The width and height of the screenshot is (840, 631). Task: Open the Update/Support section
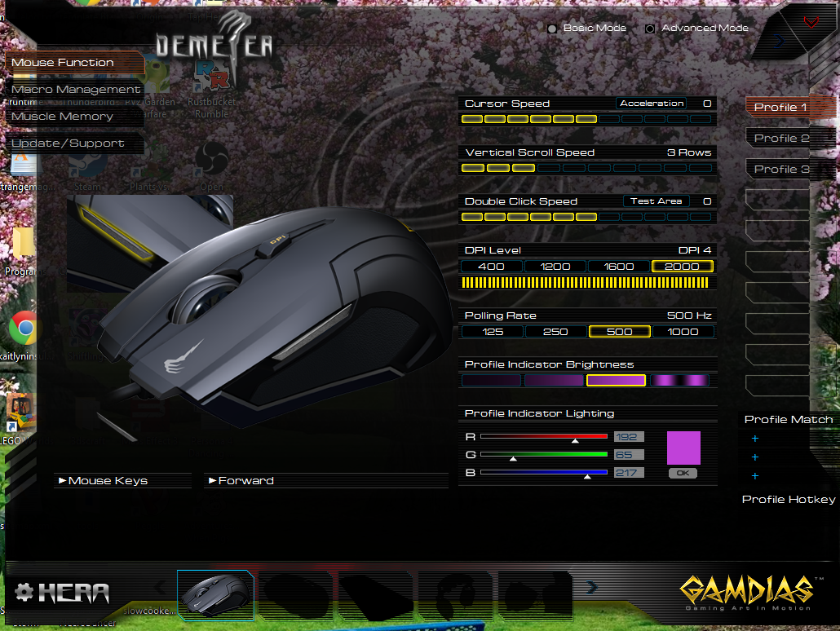tap(75, 143)
